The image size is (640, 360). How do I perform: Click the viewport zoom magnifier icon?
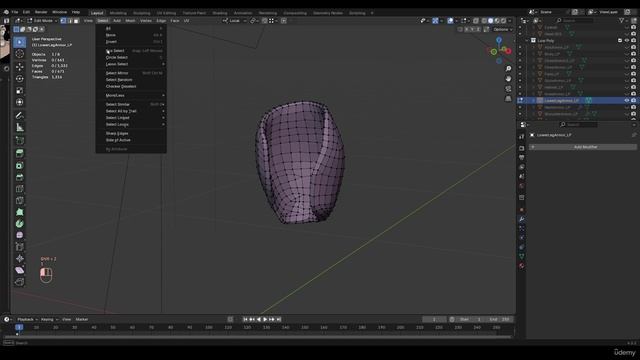click(x=508, y=69)
